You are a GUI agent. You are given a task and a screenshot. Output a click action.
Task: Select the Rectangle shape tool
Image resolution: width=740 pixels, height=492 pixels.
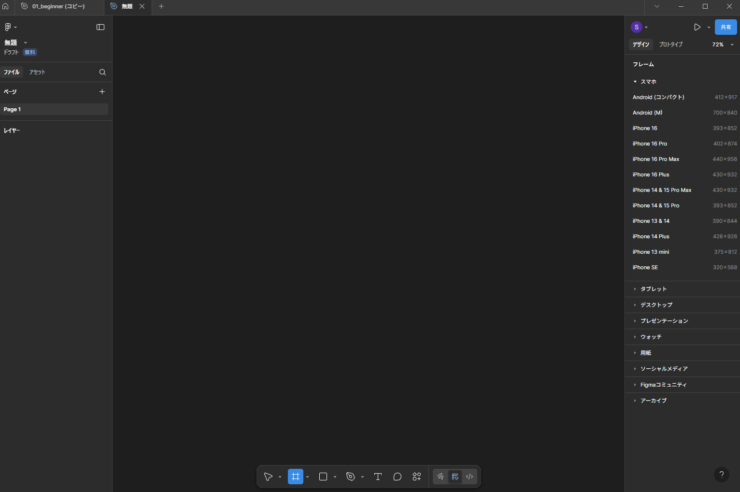323,477
